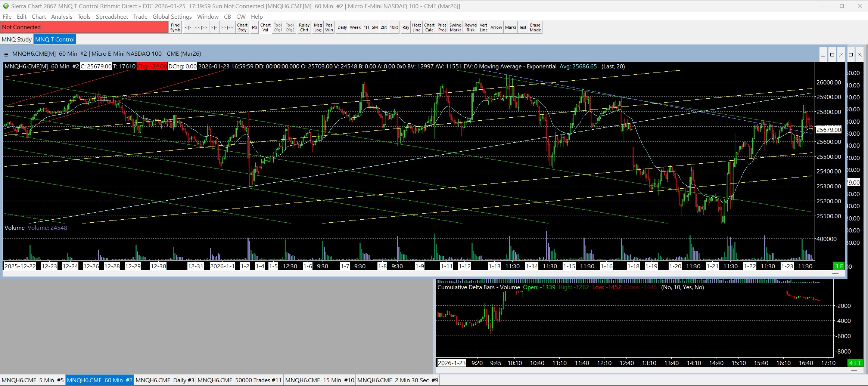The height and width of the screenshot is (386, 868).
Task: Click the 25679.00 last price label
Action: (829, 130)
